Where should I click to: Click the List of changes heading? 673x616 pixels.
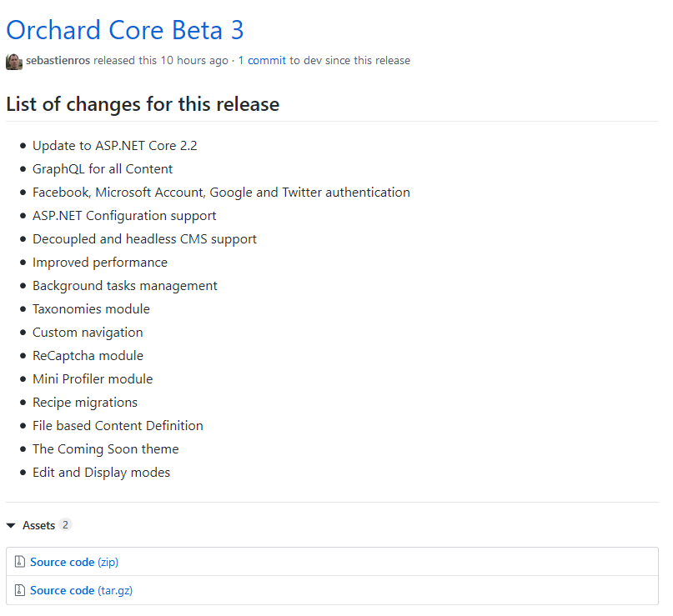pyautogui.click(x=143, y=104)
